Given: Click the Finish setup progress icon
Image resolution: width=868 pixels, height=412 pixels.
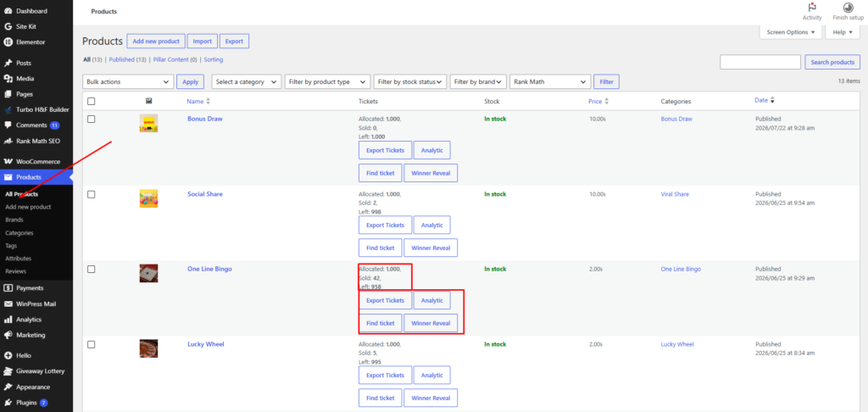Looking at the screenshot, I should pyautogui.click(x=848, y=8).
